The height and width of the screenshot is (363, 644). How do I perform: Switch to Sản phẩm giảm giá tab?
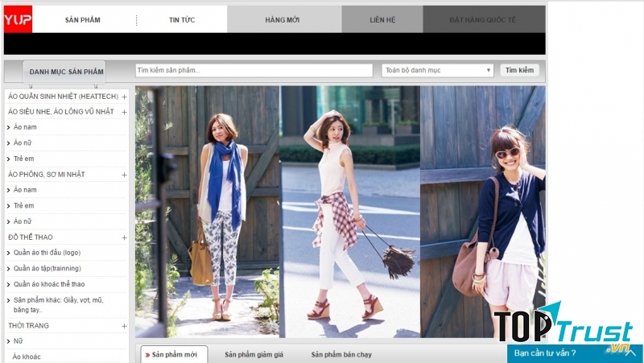pos(254,354)
